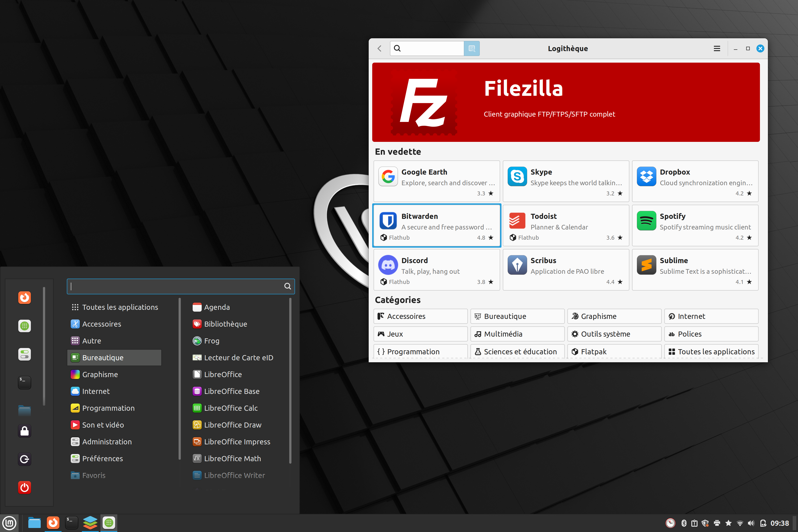
Task: Select Toutes les applications in menu categories
Action: 120,307
